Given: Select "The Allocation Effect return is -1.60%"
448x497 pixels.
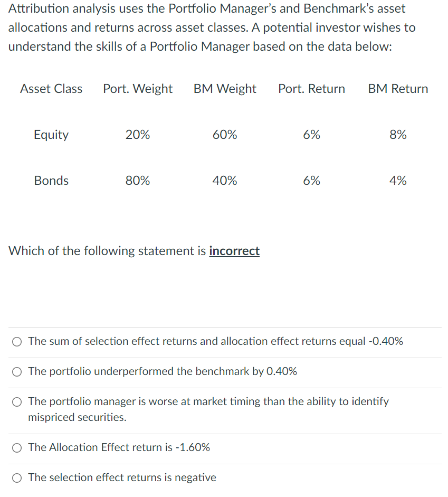Looking at the screenshot, I should pyautogui.click(x=16, y=448).
